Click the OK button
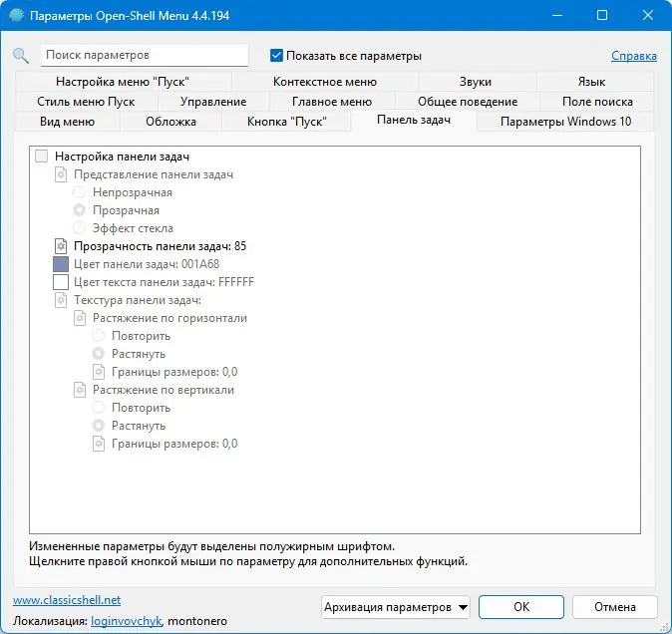 click(x=521, y=607)
